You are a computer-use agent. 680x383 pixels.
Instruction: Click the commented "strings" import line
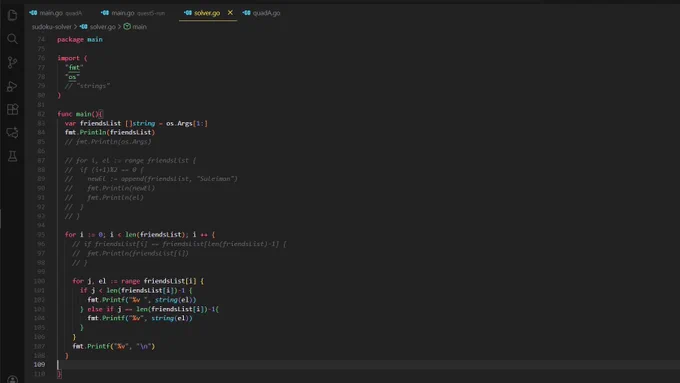pos(87,86)
